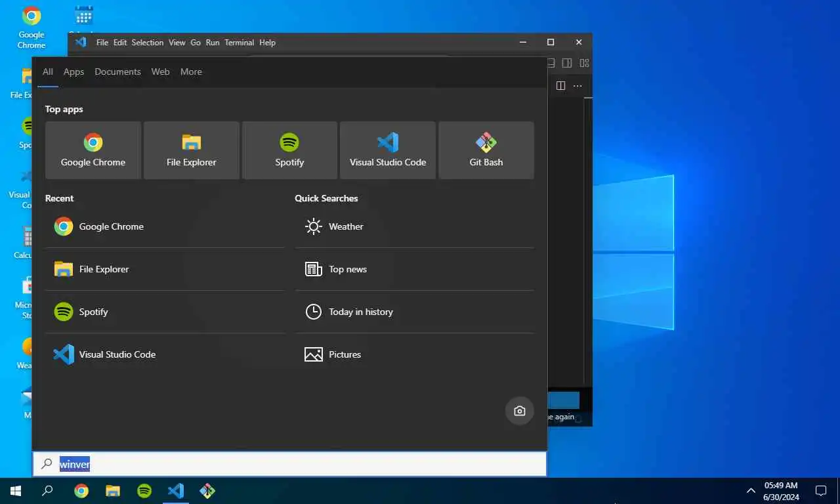Open Visual Studio Code from the Recent list

tap(165, 354)
